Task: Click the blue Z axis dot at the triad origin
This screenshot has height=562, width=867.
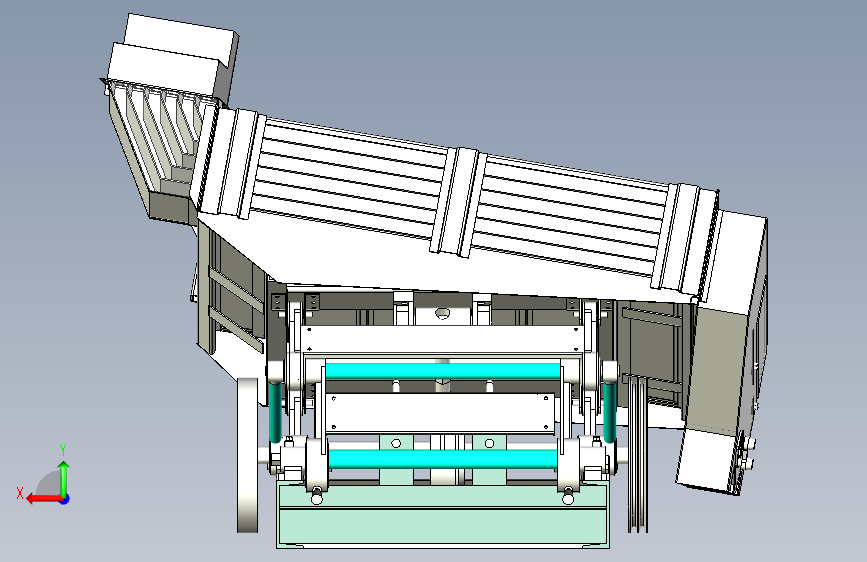Action: (65, 499)
